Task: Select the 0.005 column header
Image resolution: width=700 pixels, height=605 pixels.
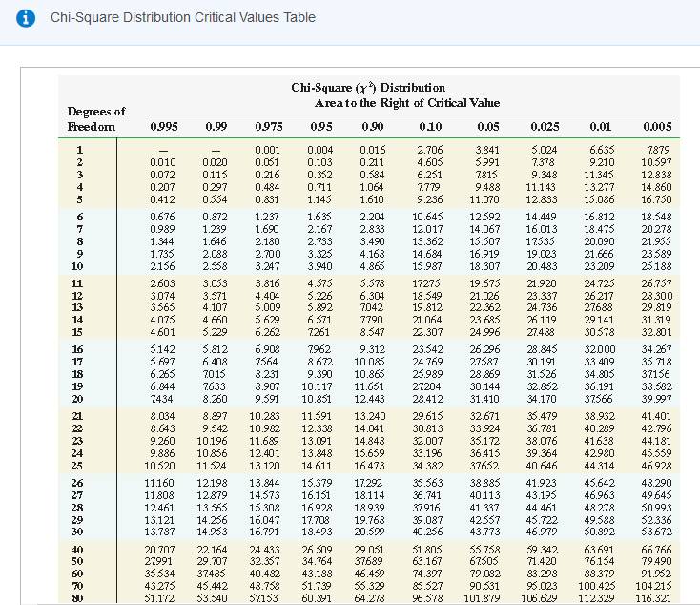Action: click(x=657, y=127)
